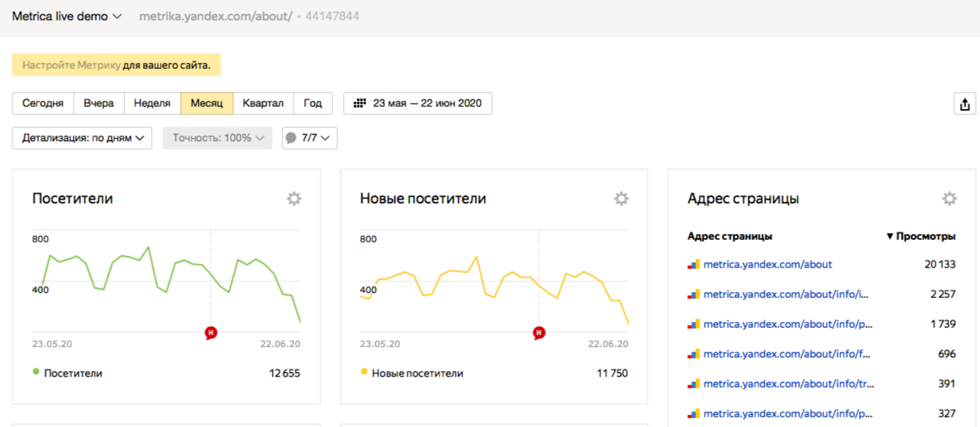Select the Квартал period tab
The image size is (980, 427).
(263, 103)
